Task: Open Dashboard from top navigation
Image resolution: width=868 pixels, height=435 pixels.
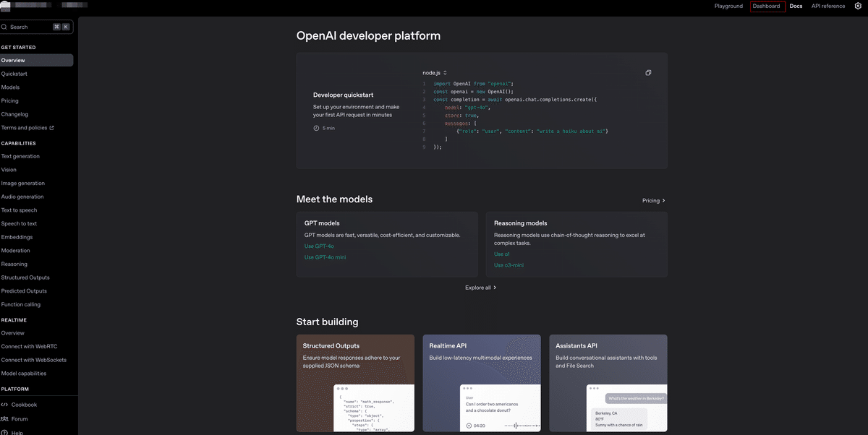Action: coord(767,6)
